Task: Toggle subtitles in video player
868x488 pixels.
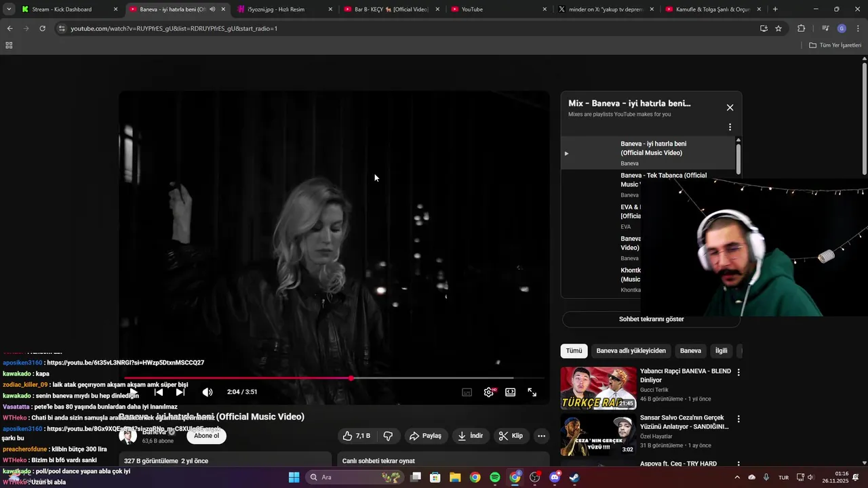Action: click(467, 392)
